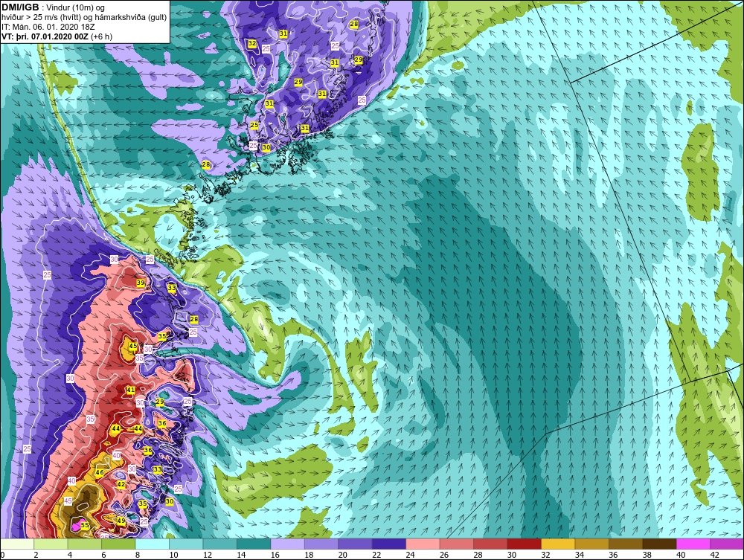This screenshot has height=560, width=744.
Task: Click the 30–32 m/s dark red legend swatch
Action: pos(524,544)
